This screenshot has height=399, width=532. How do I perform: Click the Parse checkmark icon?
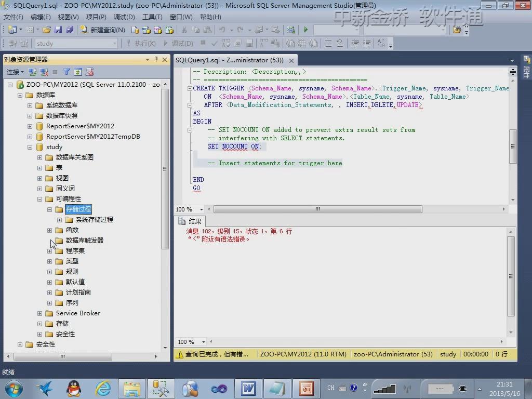click(x=214, y=43)
